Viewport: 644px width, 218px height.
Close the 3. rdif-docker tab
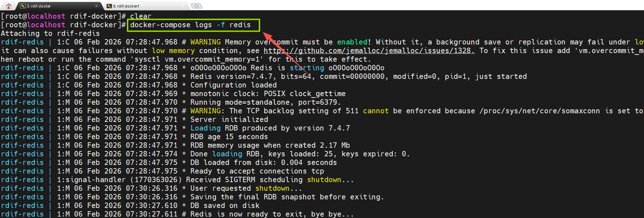tap(96, 6)
